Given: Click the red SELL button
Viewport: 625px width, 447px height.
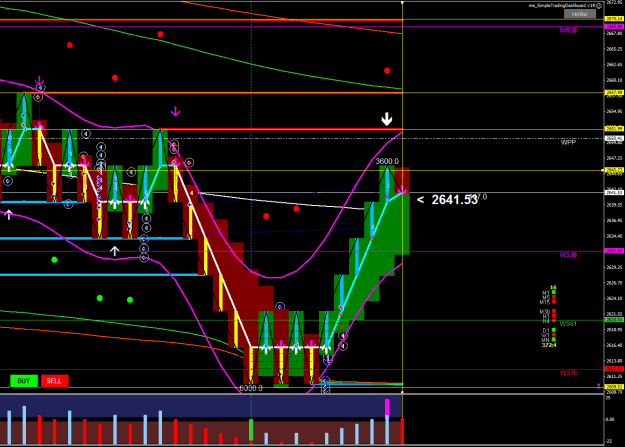Looking at the screenshot, I should 54,381.
